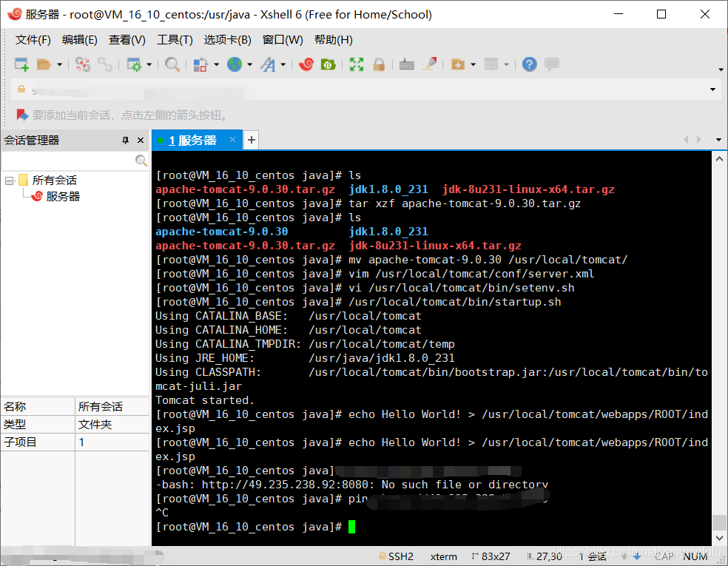Viewport: 728px width, 566px height.
Task: Click the 名称 property row label
Action: coord(15,407)
